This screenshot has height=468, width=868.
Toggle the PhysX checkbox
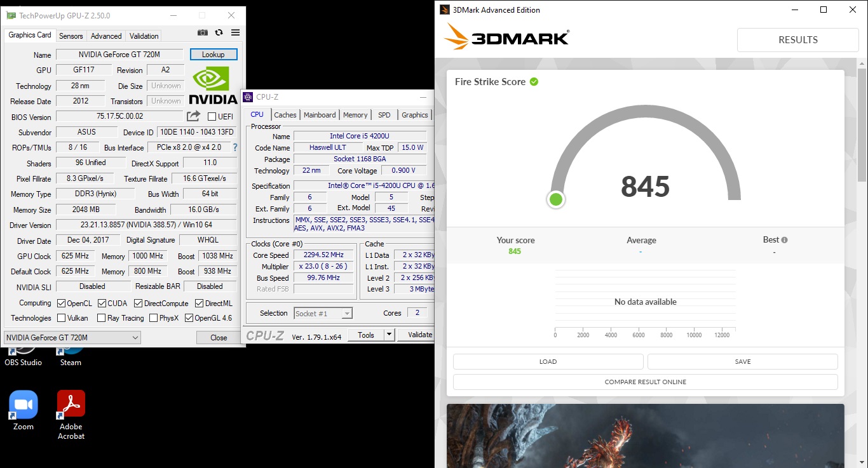tap(153, 318)
